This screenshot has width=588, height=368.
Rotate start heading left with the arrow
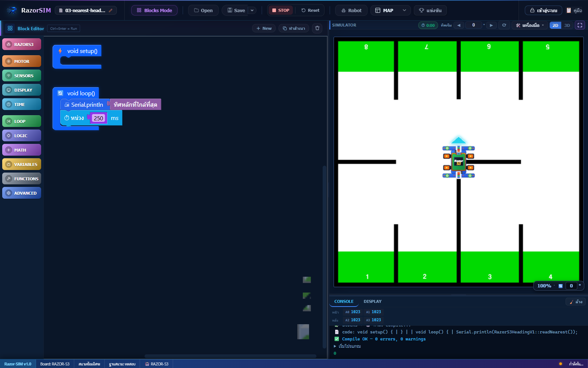(x=459, y=25)
